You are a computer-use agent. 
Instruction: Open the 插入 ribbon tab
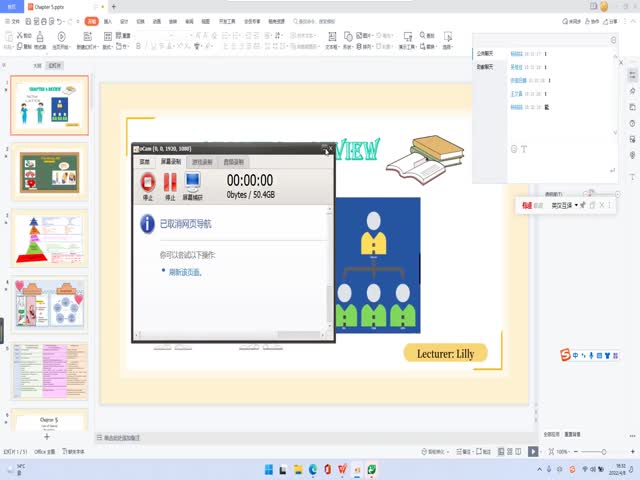tap(108, 20)
